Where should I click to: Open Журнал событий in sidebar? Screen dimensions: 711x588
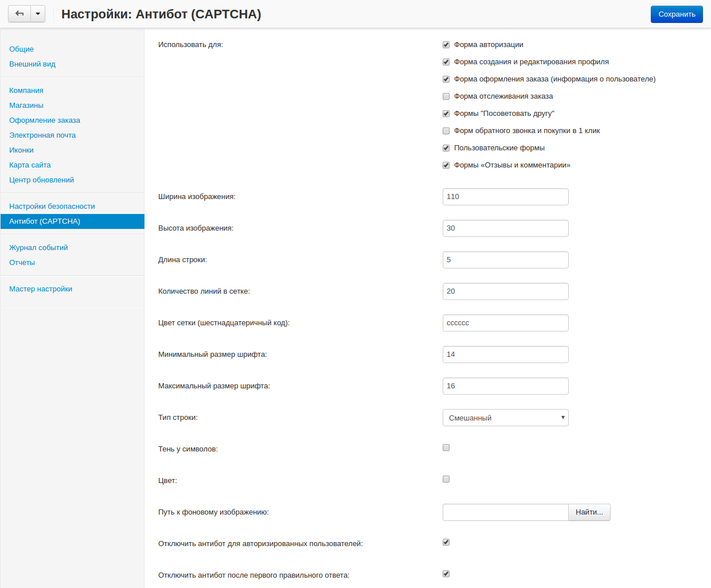pyautogui.click(x=38, y=248)
